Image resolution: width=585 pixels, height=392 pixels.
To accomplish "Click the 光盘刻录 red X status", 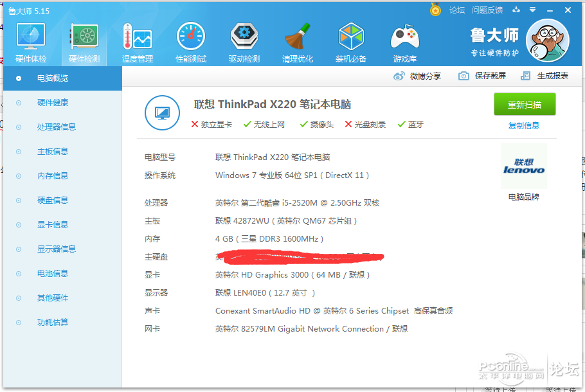I will [x=365, y=124].
